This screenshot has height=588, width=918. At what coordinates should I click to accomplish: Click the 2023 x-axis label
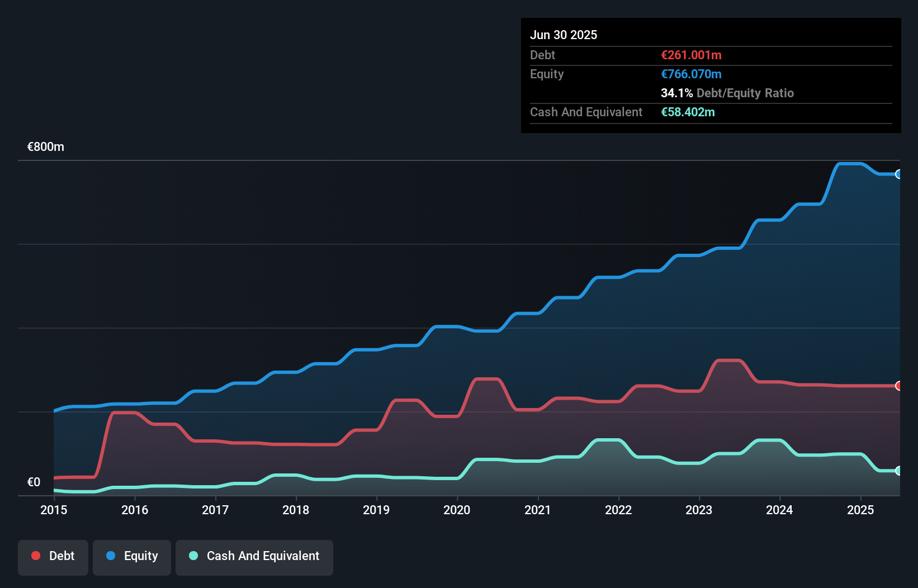pyautogui.click(x=699, y=510)
